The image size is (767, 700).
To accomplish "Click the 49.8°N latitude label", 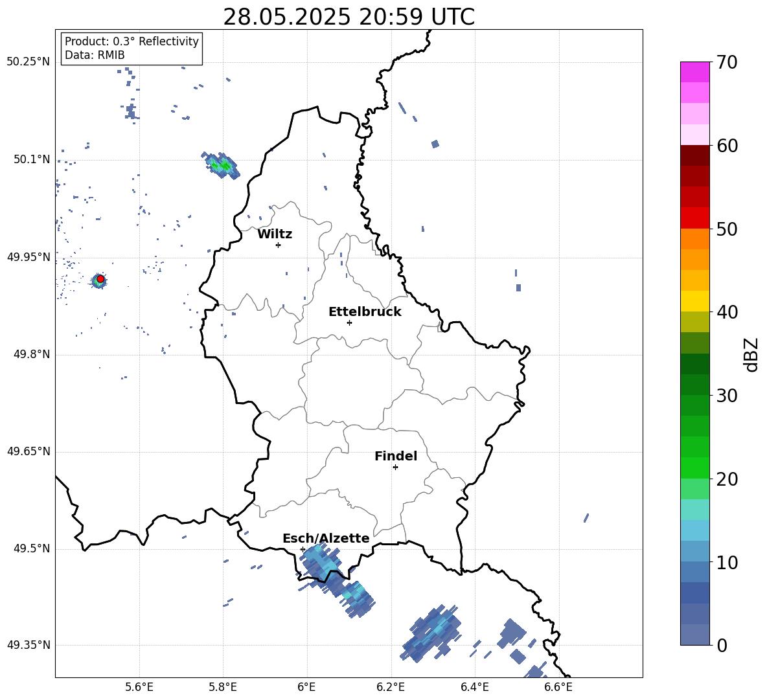I will coord(32,354).
